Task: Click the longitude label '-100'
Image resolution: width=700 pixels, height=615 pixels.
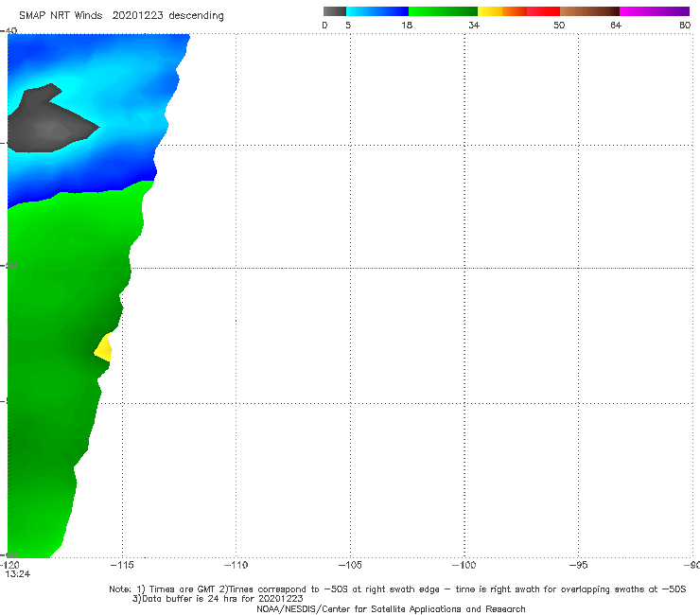Action: 464,565
